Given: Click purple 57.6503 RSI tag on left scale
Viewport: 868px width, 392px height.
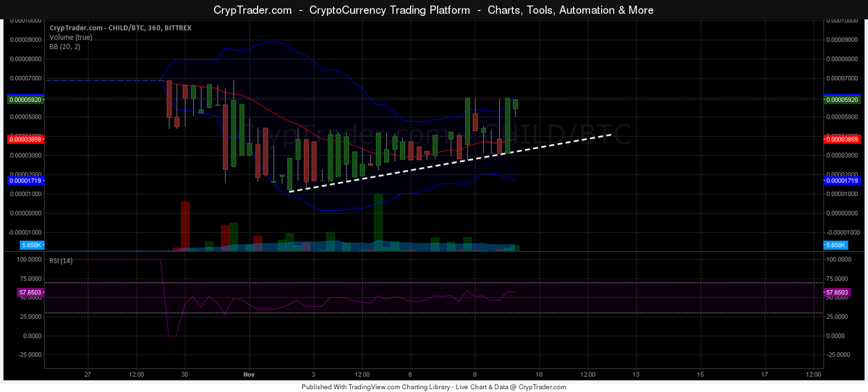Looking at the screenshot, I should (30, 292).
